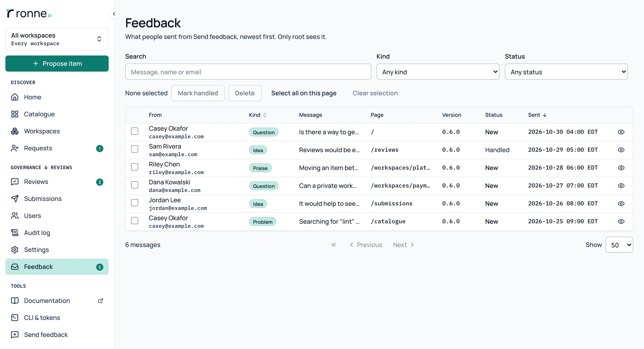Click the Reviews count badge showing 3
Viewport: 644px width, 349px height.
point(100,182)
